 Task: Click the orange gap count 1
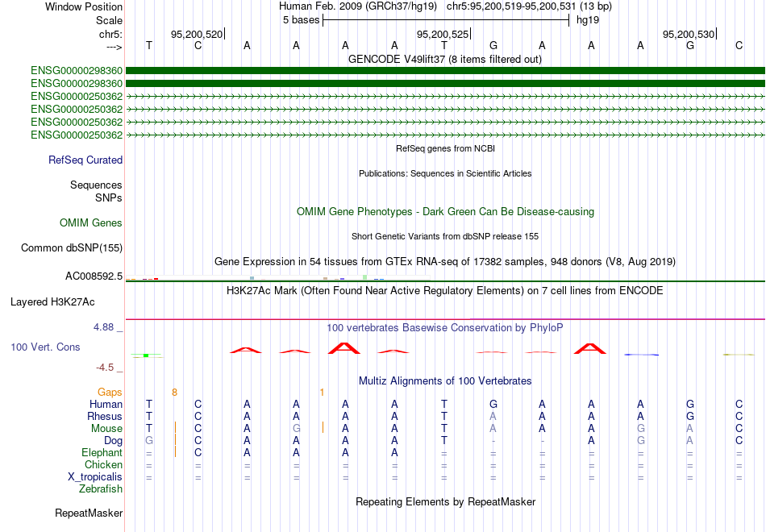tap(322, 393)
